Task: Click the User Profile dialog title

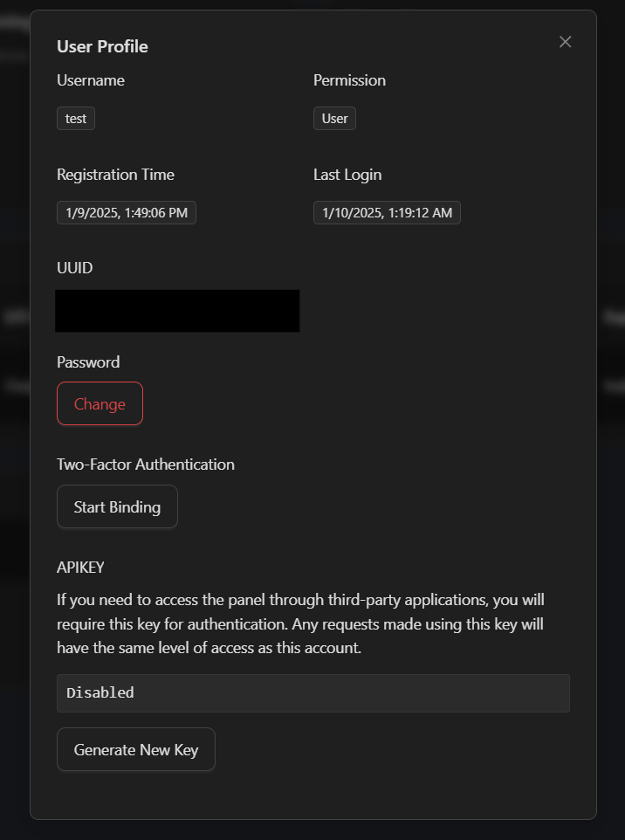Action: (x=102, y=46)
